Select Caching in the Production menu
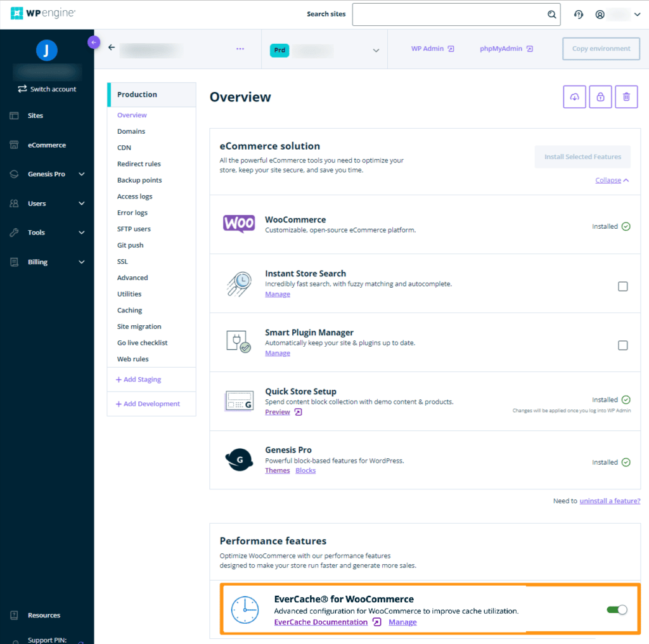The image size is (649, 644). tap(129, 311)
